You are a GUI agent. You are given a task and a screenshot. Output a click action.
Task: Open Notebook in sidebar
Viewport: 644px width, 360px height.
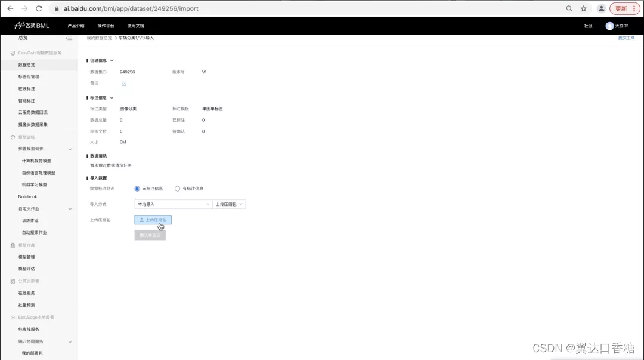27,196
